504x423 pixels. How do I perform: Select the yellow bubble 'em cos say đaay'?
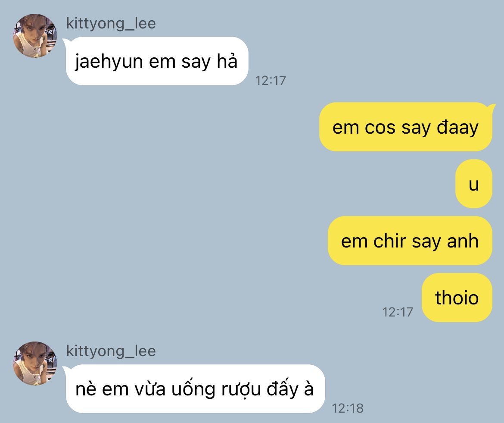point(406,127)
